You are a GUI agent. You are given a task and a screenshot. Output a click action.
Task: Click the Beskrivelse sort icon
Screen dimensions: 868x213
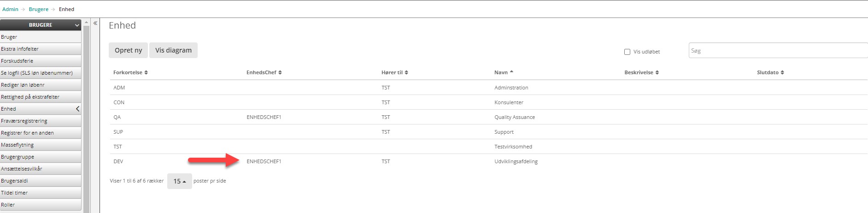(657, 73)
